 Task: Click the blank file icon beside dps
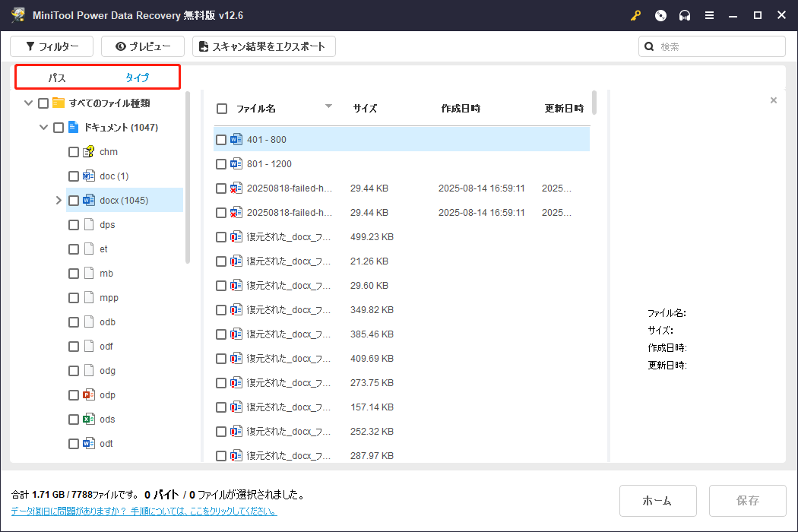(x=89, y=224)
